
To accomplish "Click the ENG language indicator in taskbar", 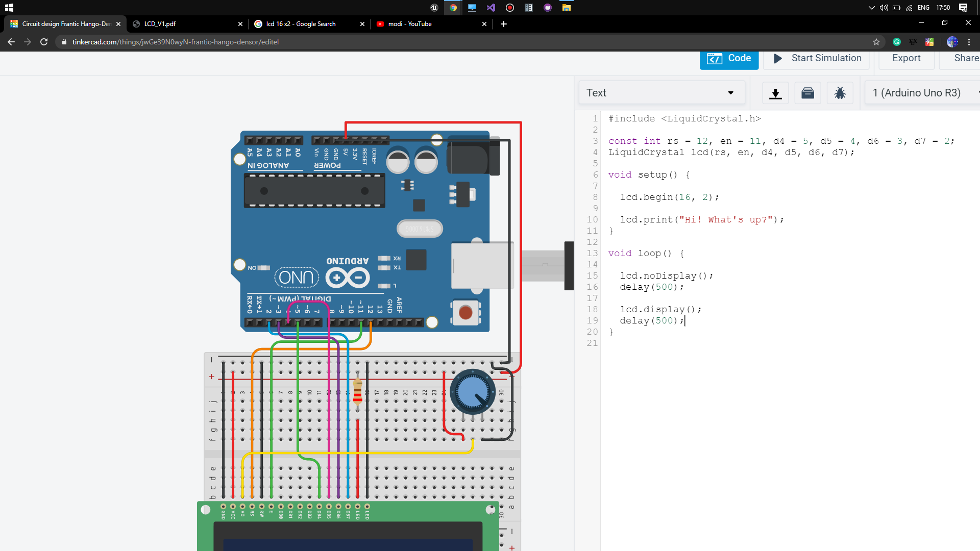I will [925, 8].
